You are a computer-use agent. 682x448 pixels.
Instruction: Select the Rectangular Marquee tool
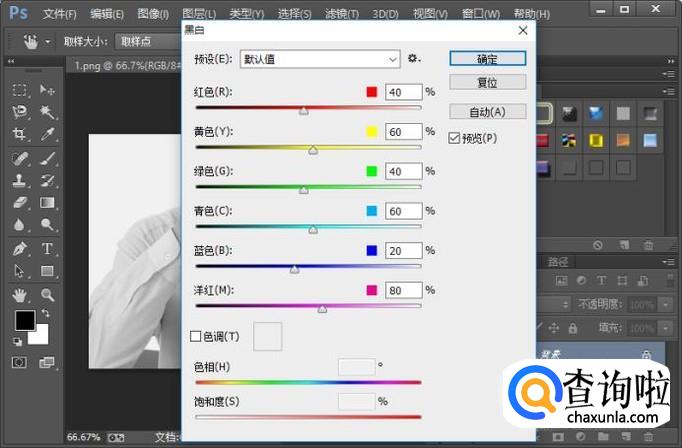(19, 90)
